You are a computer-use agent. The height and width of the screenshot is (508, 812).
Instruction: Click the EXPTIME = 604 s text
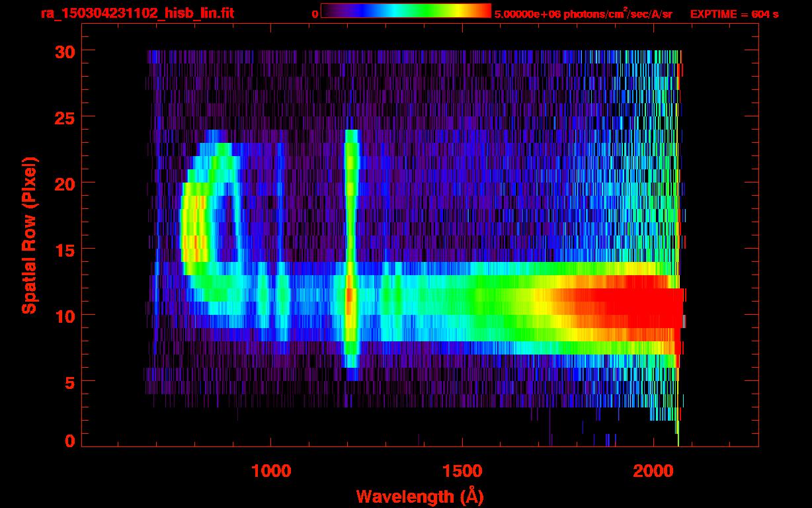click(734, 14)
